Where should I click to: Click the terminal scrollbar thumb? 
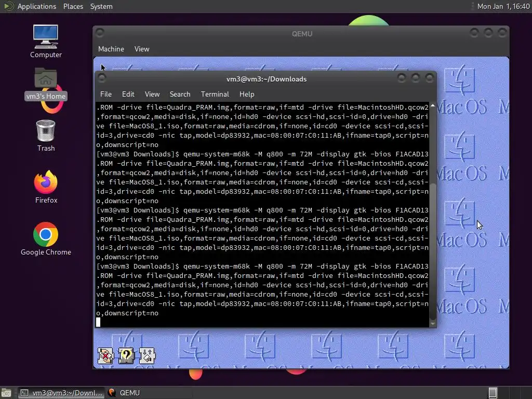(x=433, y=251)
